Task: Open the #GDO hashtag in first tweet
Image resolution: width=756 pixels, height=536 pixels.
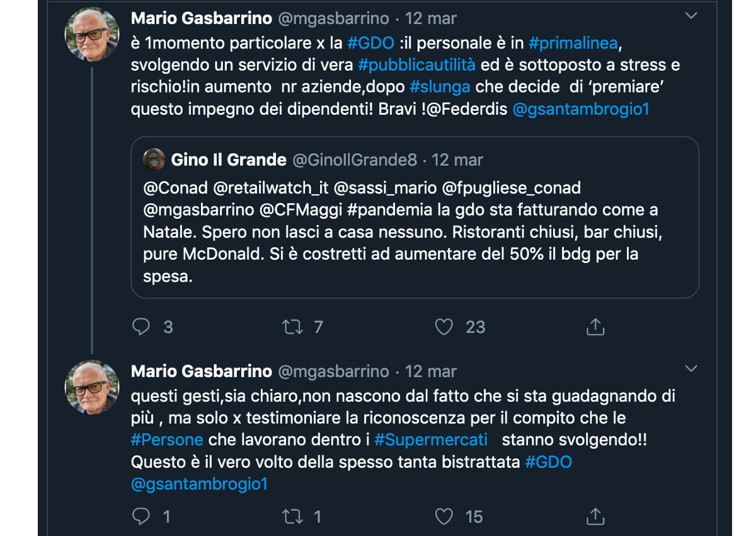Action: pos(370,43)
